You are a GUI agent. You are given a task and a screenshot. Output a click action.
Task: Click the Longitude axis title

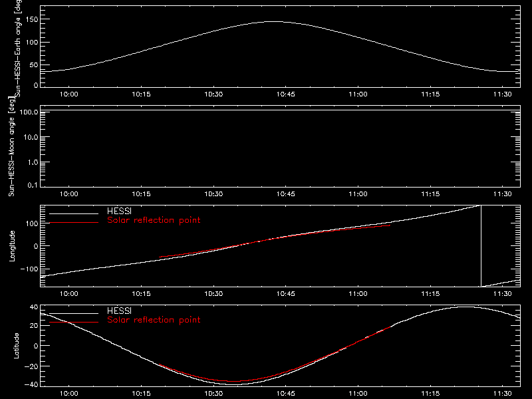pyautogui.click(x=12, y=246)
